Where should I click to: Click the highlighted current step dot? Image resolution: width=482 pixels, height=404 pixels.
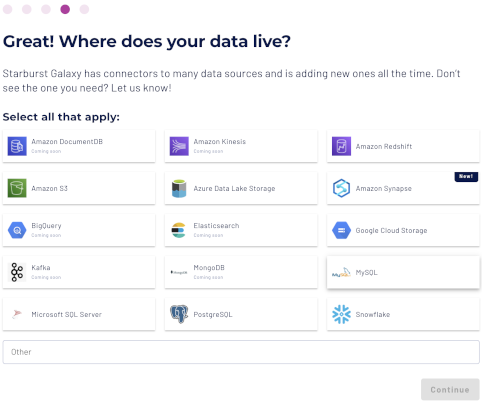point(65,9)
